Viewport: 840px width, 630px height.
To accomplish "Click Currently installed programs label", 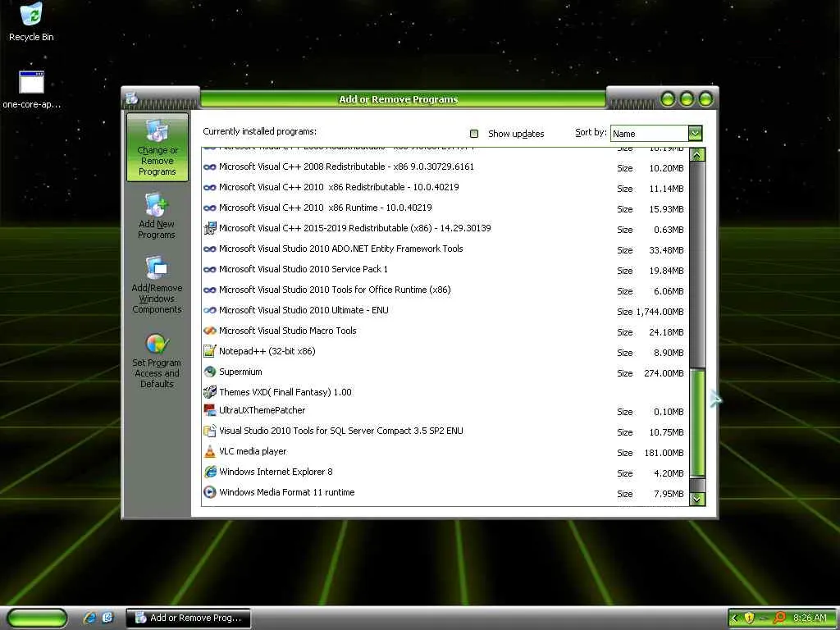I will [x=260, y=131].
